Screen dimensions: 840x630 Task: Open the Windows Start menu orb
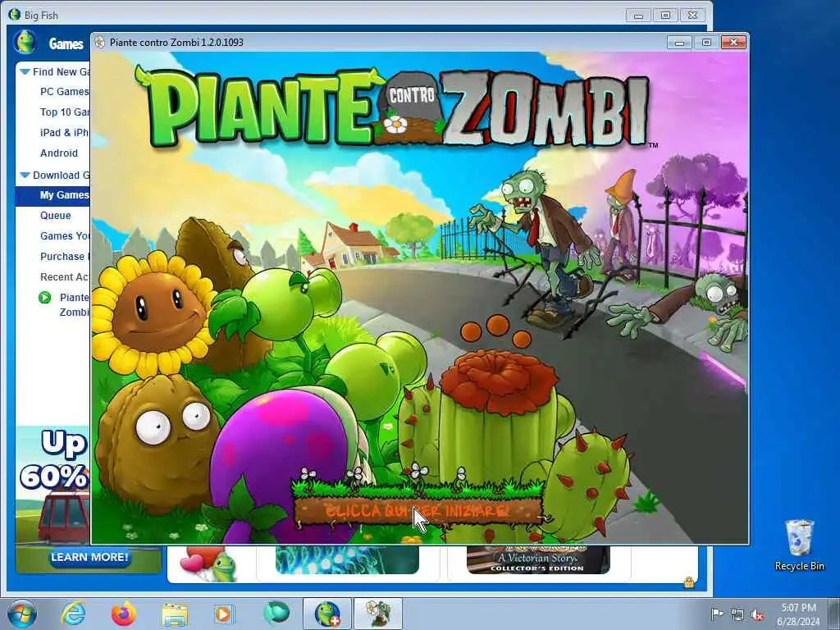(22, 614)
